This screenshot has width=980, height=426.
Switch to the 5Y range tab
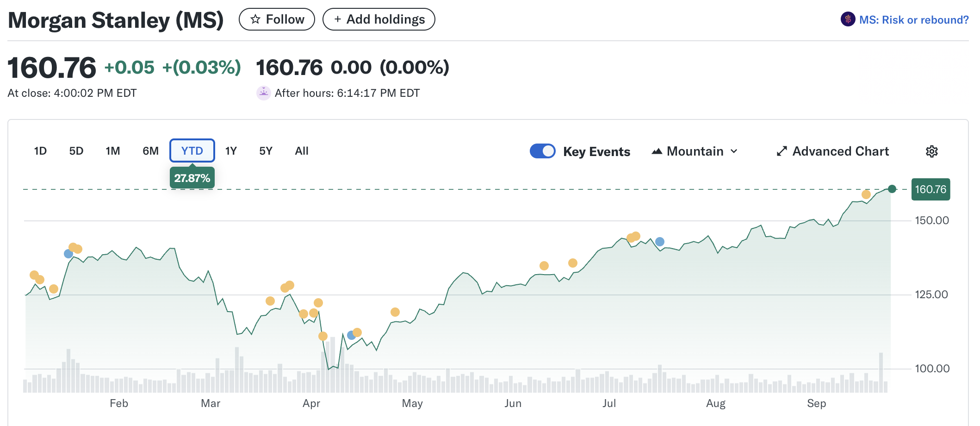point(266,151)
